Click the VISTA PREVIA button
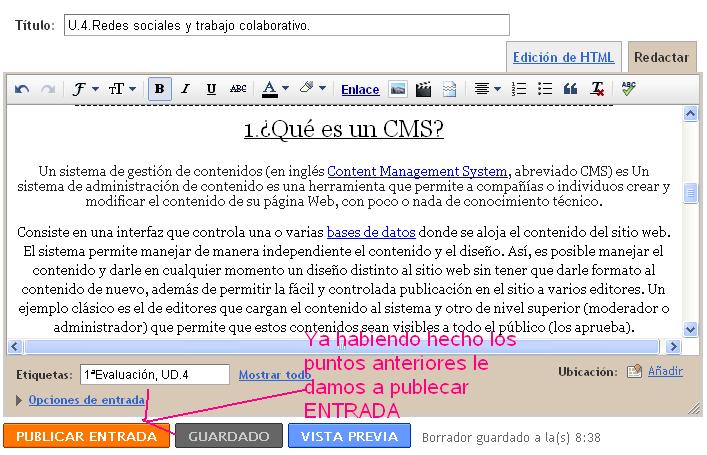The height and width of the screenshot is (455, 707). pos(349,436)
